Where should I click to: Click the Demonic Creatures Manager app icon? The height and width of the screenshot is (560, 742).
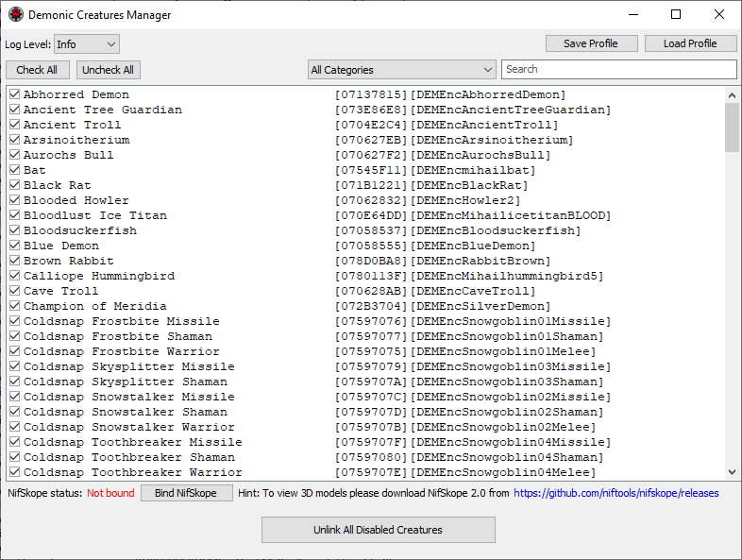[x=15, y=15]
